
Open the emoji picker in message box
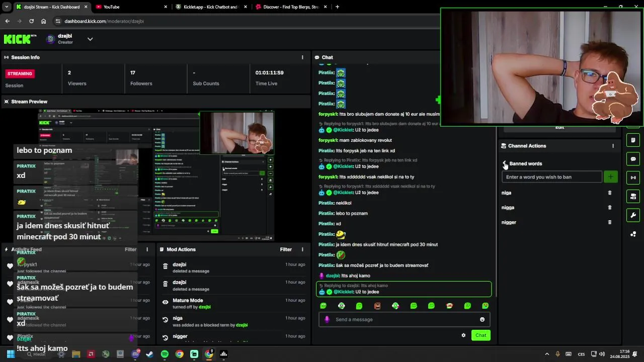(x=482, y=319)
